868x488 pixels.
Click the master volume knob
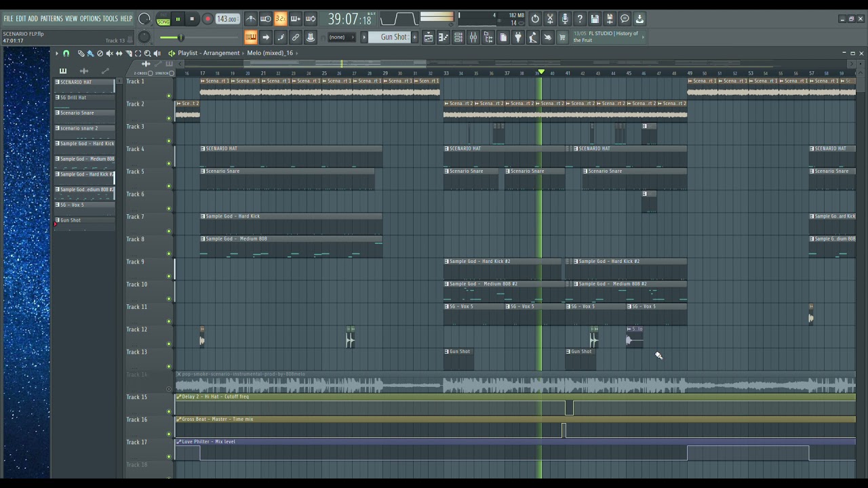point(144,19)
